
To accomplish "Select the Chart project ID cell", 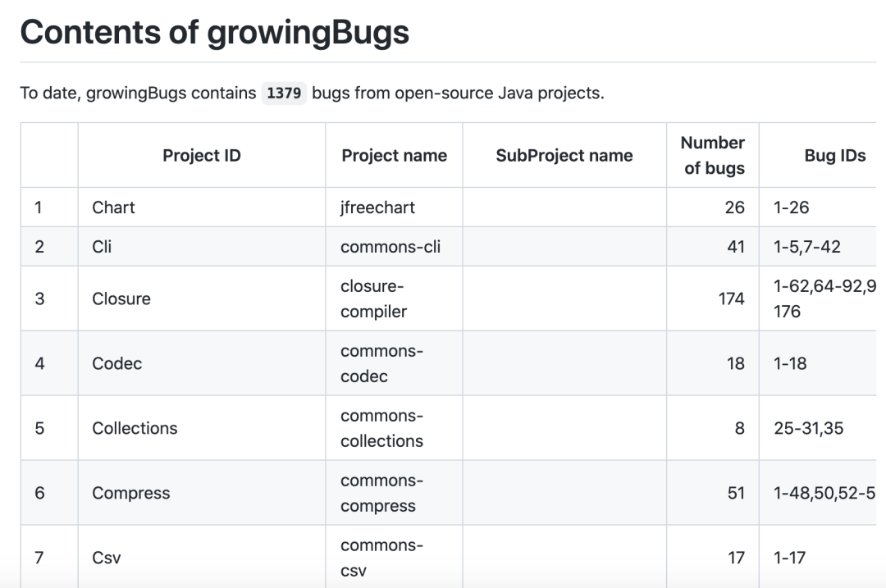I will point(114,207).
